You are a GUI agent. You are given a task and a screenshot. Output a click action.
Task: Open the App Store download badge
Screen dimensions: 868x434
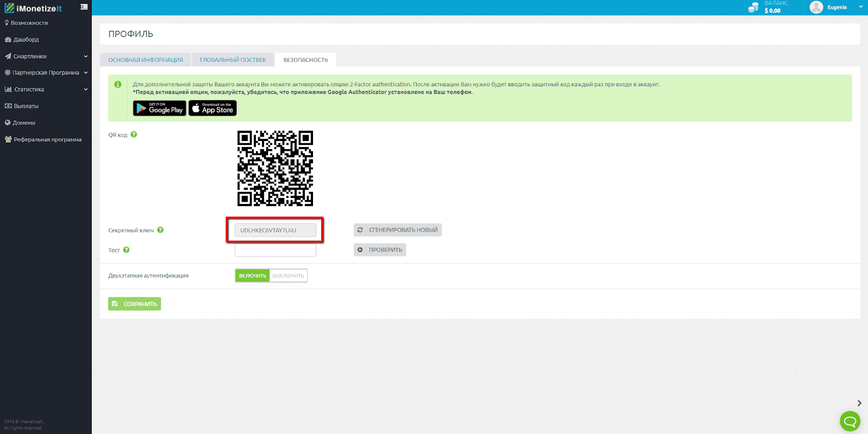coord(213,108)
